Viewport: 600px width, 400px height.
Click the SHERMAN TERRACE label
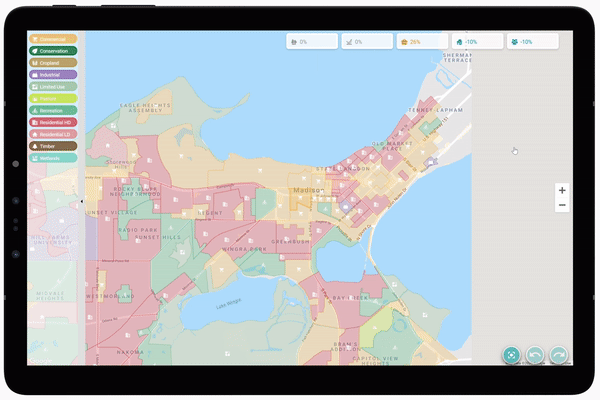(x=457, y=57)
